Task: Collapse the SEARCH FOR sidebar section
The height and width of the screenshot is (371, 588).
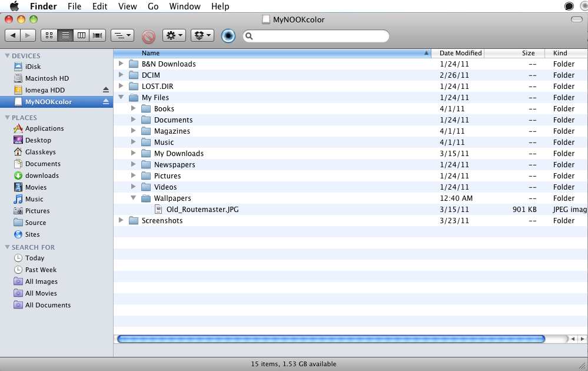Action: [x=7, y=247]
